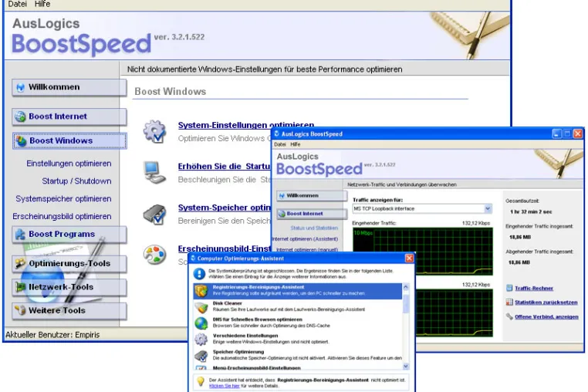588x392 pixels.
Task: Click the globe icon for DNS optimieren
Action: 201,323
